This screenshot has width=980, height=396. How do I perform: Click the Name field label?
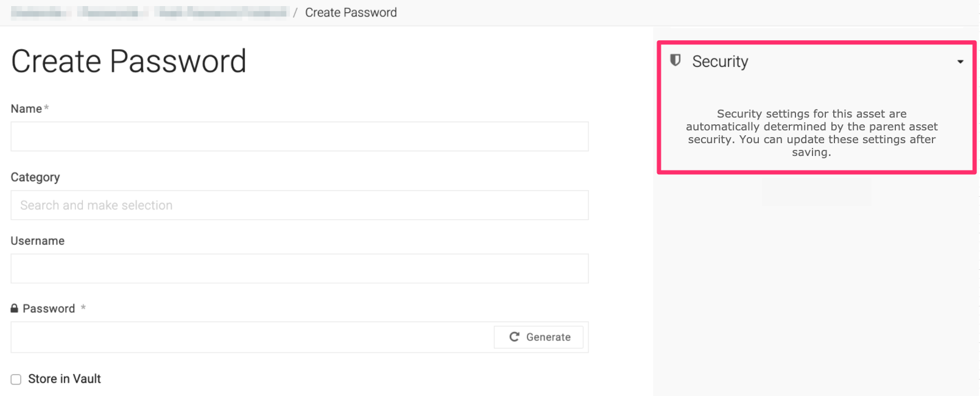coord(26,108)
